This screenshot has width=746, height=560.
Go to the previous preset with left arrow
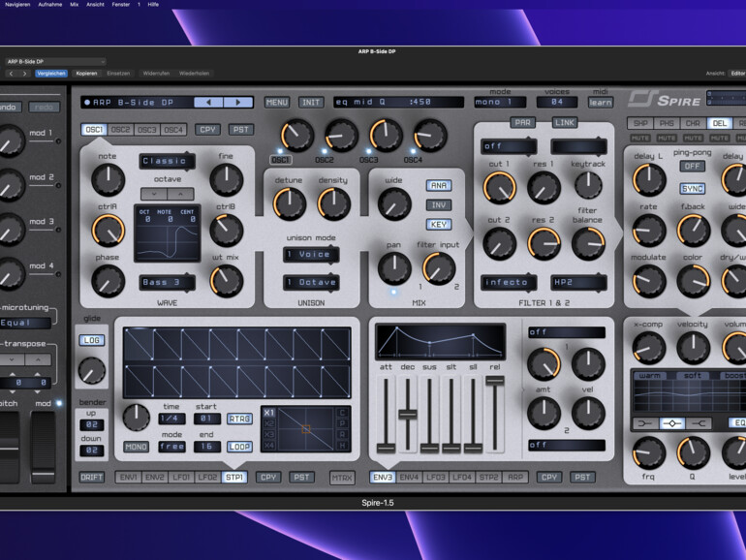coord(208,102)
